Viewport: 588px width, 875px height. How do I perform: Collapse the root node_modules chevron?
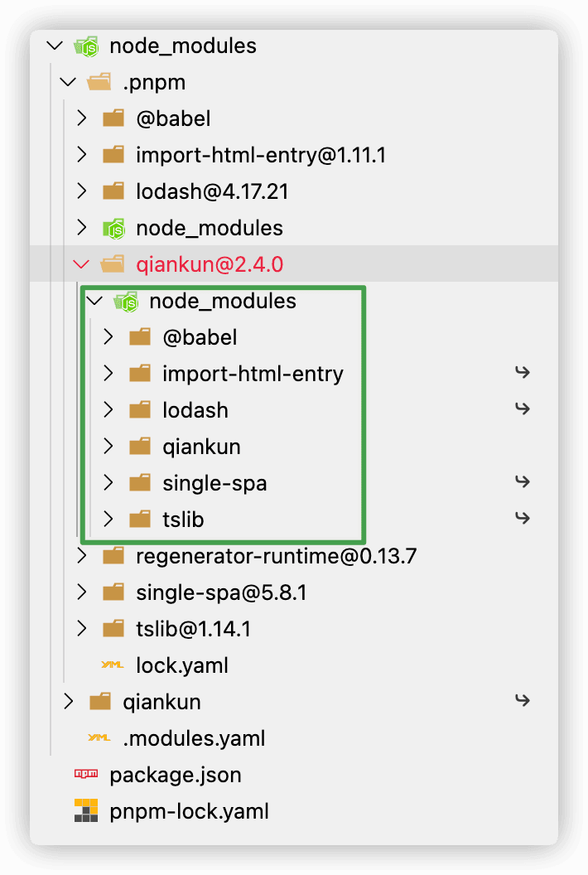55,46
